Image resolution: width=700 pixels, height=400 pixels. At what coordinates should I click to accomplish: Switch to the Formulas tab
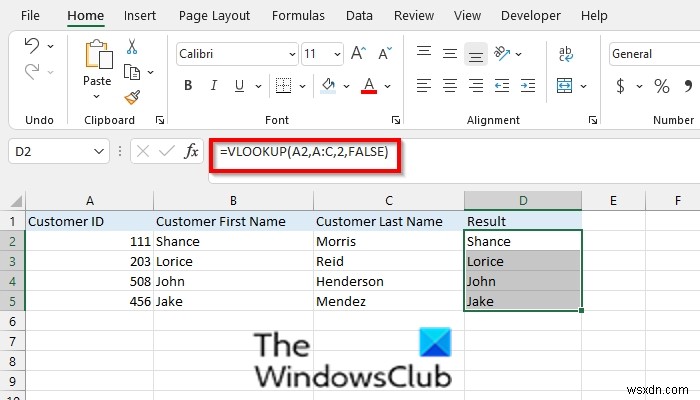pos(298,16)
